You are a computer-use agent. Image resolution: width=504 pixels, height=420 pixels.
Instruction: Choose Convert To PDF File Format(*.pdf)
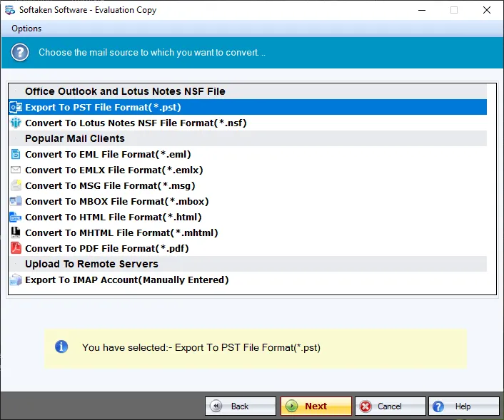click(x=248, y=248)
